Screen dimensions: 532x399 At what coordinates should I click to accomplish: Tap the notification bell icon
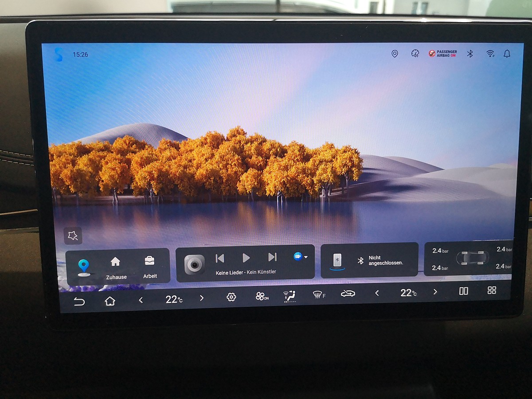tap(507, 54)
